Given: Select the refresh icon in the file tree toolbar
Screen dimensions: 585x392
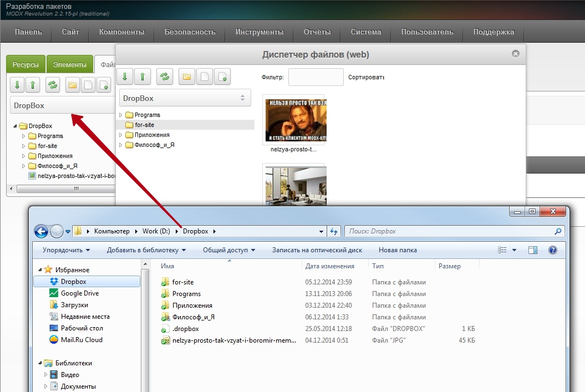Looking at the screenshot, I should 52,85.
